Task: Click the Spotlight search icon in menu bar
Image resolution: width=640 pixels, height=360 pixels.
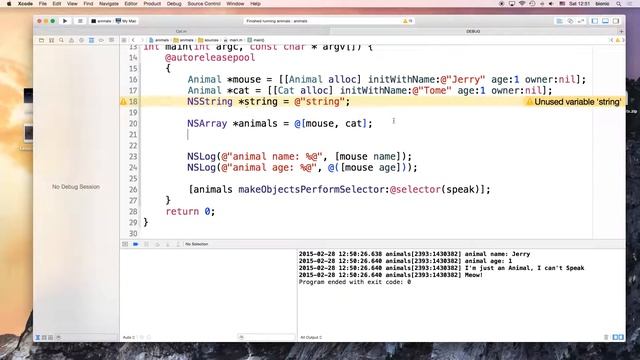Action: 619,4
